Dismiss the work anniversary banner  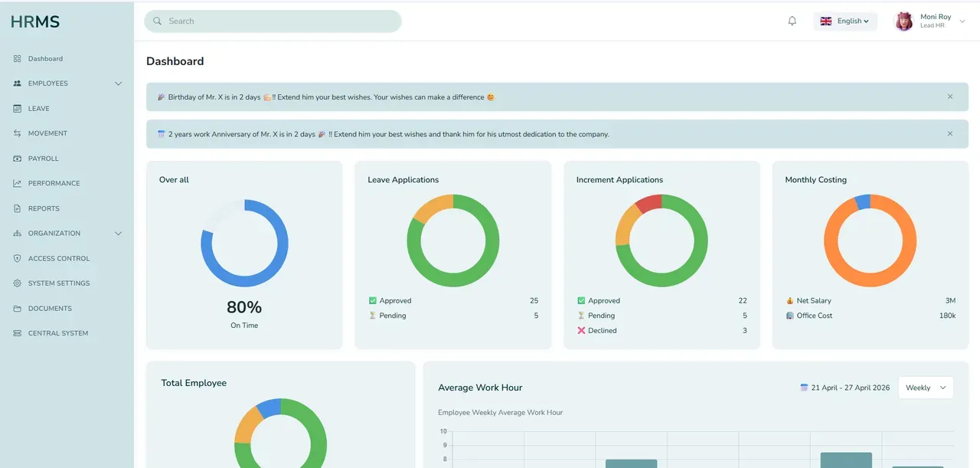coord(950,134)
